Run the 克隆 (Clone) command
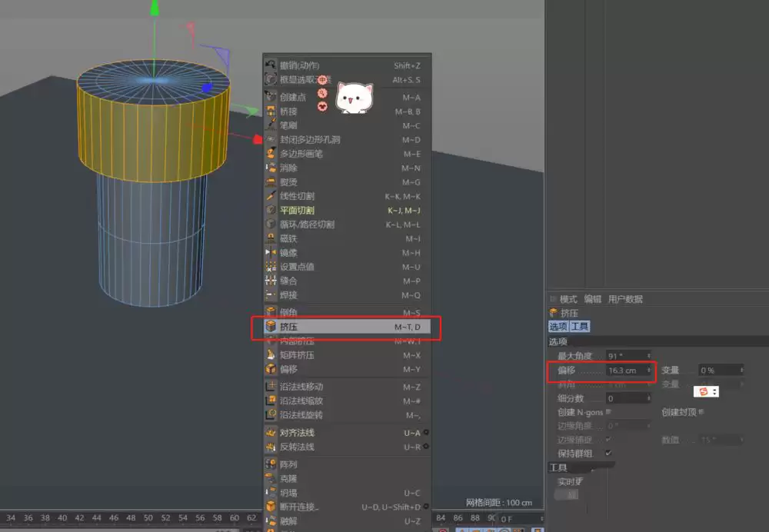Viewport: 769px width, 532px height. (292, 477)
